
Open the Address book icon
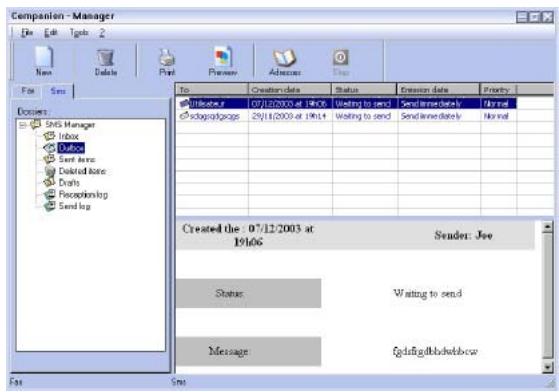coord(284,58)
